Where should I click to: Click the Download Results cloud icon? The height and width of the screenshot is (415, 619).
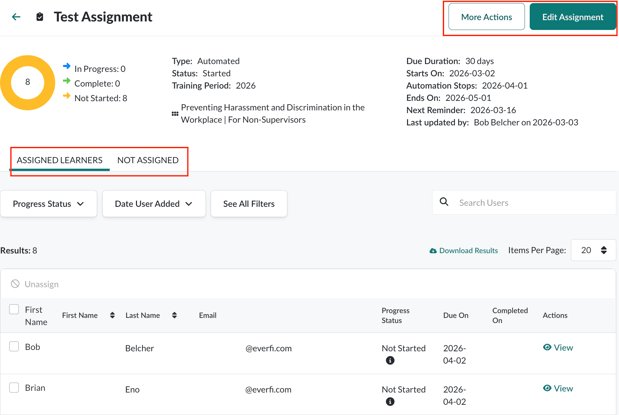(x=433, y=251)
